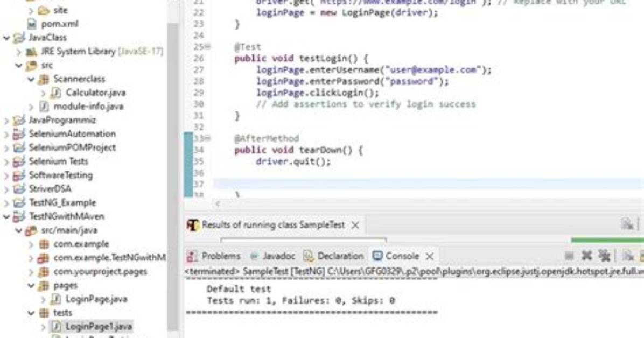Viewport: 644px width, 338px height.
Task: Click the Problems view icon
Action: click(x=192, y=256)
